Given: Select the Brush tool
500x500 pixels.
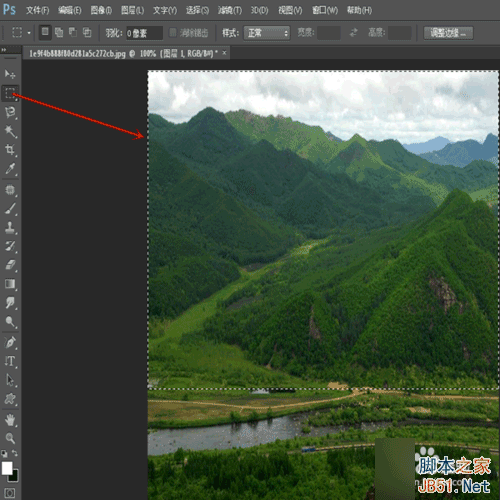Looking at the screenshot, I should (10, 209).
